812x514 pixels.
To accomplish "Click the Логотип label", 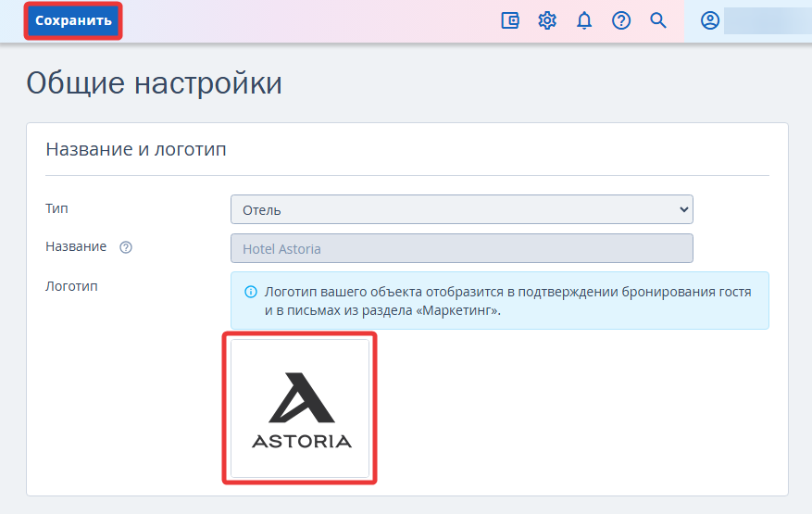I will click(x=71, y=286).
